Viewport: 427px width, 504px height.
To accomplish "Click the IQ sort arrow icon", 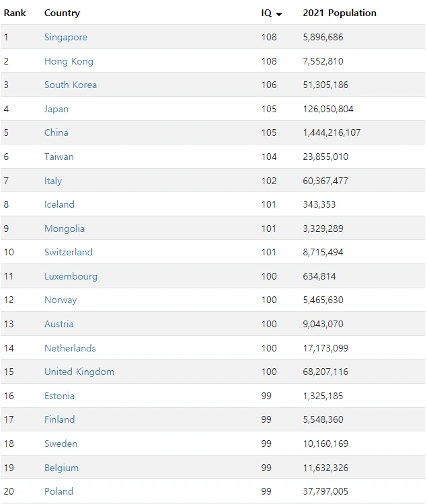I will [x=279, y=14].
